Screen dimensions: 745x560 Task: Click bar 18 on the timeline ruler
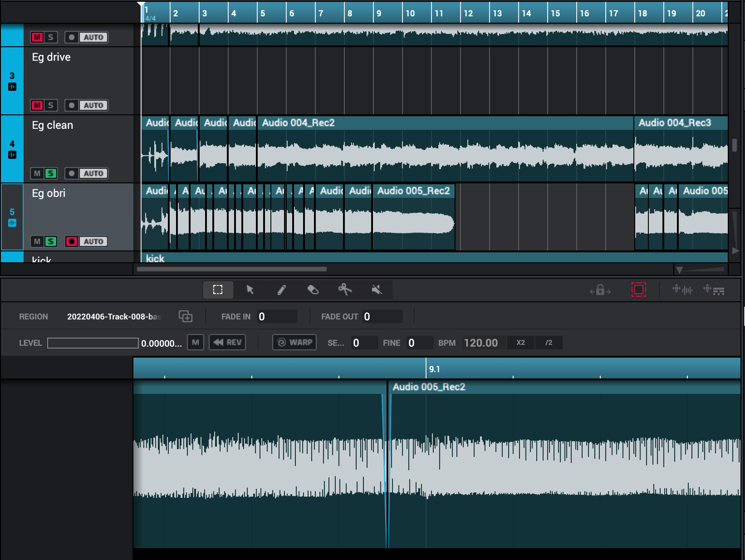click(x=642, y=13)
